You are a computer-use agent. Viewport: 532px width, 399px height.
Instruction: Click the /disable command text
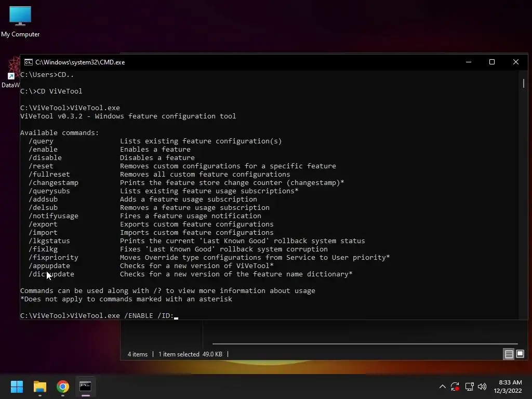point(45,158)
